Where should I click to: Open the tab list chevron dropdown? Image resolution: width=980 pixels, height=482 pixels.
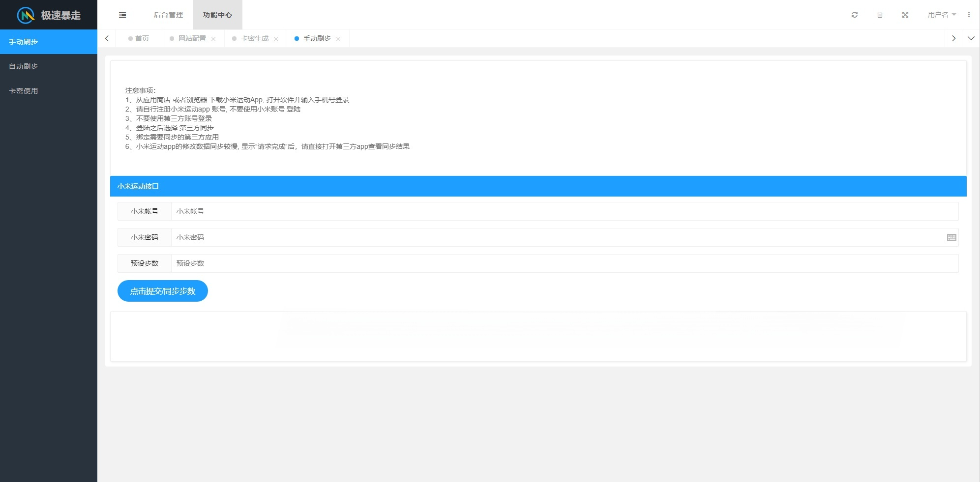pos(971,38)
